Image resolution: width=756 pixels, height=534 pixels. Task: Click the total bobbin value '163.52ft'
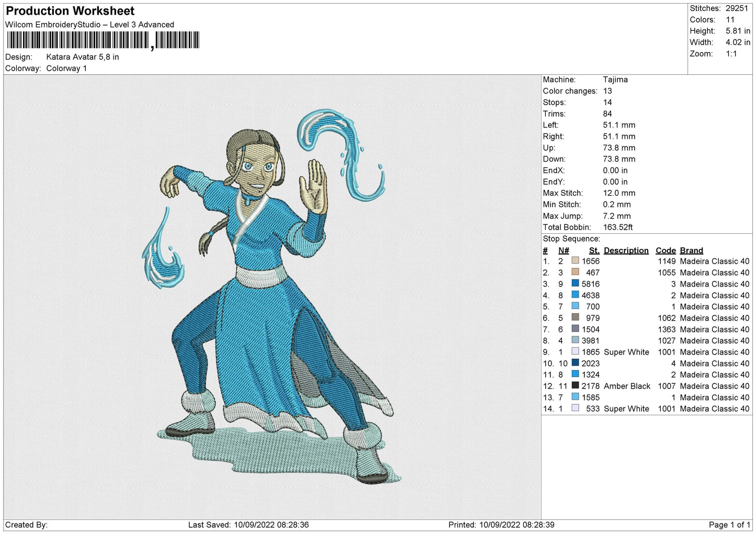(618, 227)
